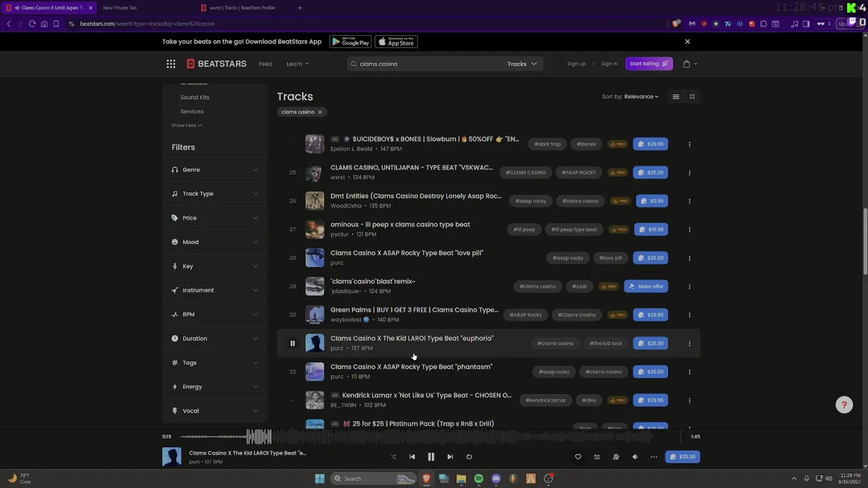
Task: Open options for the Green Palms track
Action: point(690,315)
